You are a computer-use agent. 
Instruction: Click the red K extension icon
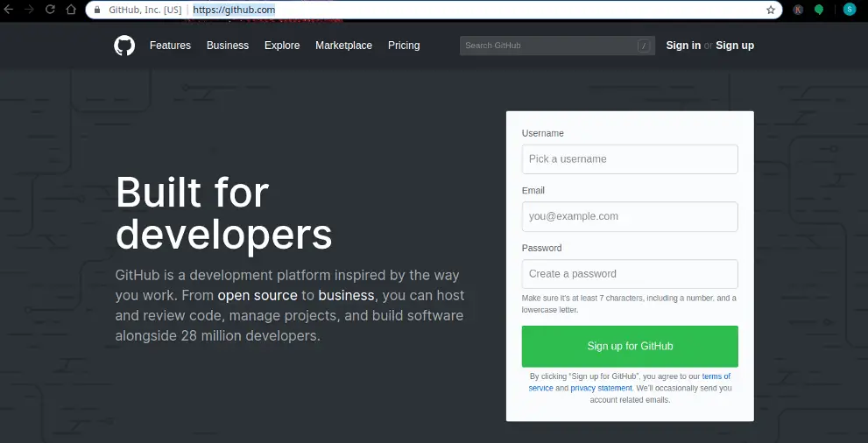(x=798, y=10)
